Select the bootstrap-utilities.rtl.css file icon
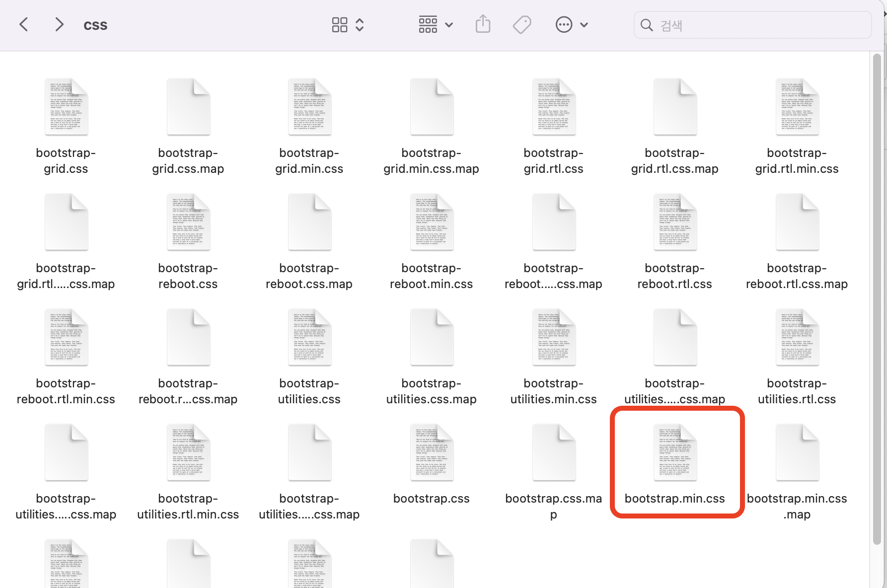The image size is (887, 588). tap(797, 337)
